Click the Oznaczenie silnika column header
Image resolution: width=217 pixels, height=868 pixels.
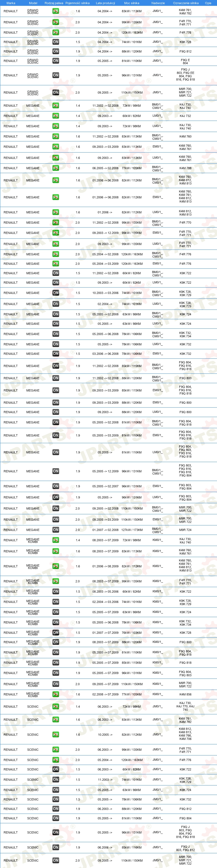pyautogui.click(x=186, y=3)
